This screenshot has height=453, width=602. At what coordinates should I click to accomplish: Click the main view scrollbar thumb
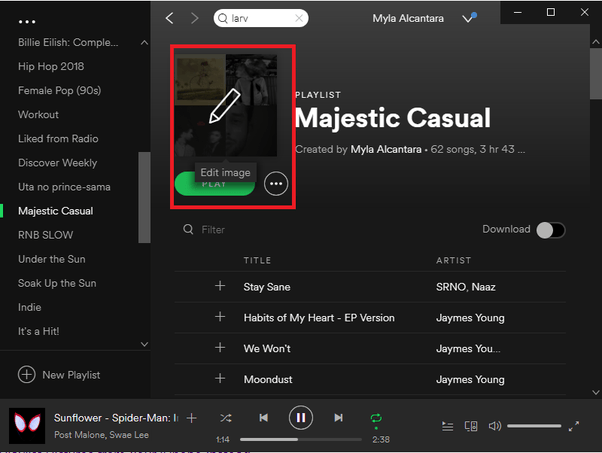click(596, 74)
